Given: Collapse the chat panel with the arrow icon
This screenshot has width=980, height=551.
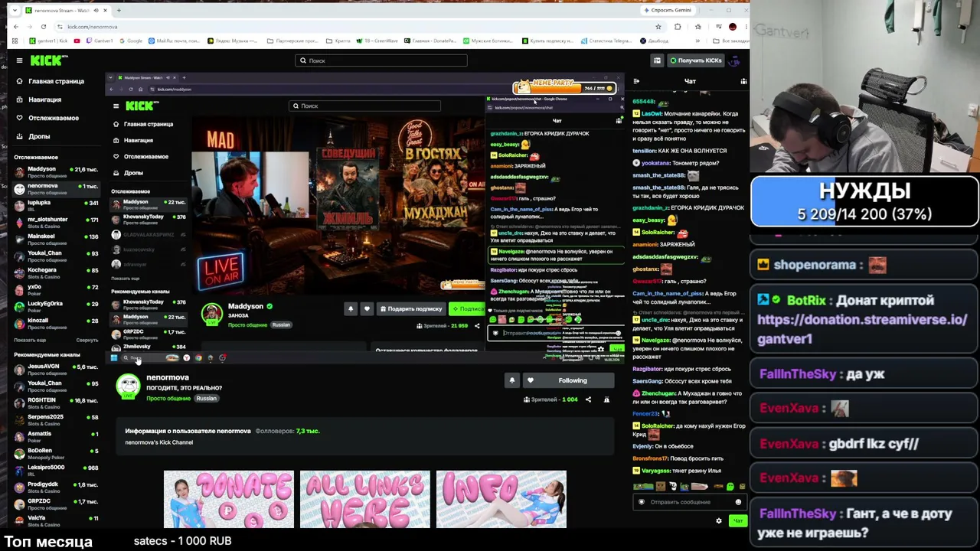Looking at the screenshot, I should point(636,81).
